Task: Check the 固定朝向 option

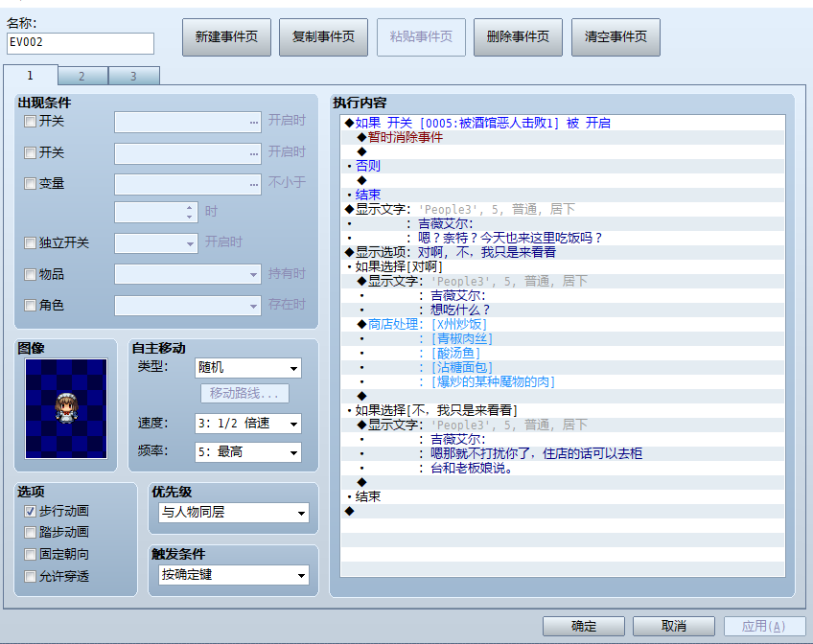Action: click(x=30, y=554)
